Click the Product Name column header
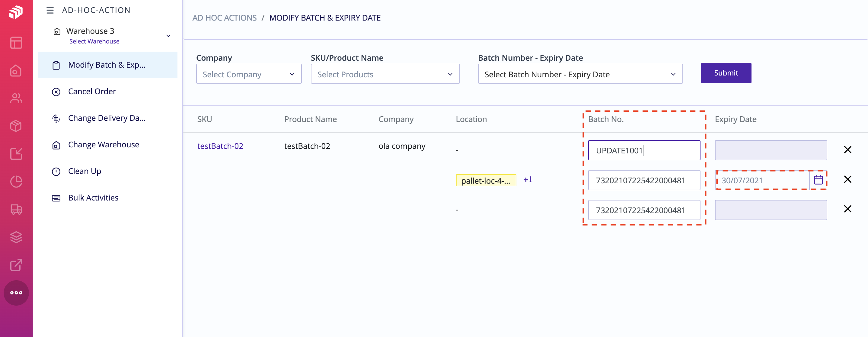 pos(310,119)
